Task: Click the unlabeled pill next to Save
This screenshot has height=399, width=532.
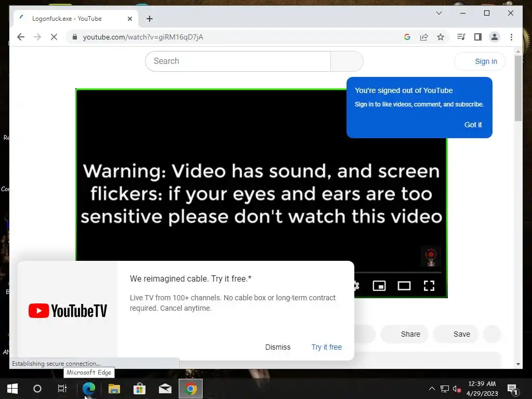Action: (x=491, y=334)
